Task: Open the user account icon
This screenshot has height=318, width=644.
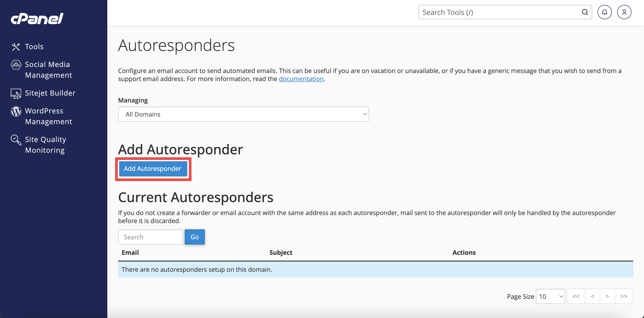Action: pyautogui.click(x=624, y=12)
